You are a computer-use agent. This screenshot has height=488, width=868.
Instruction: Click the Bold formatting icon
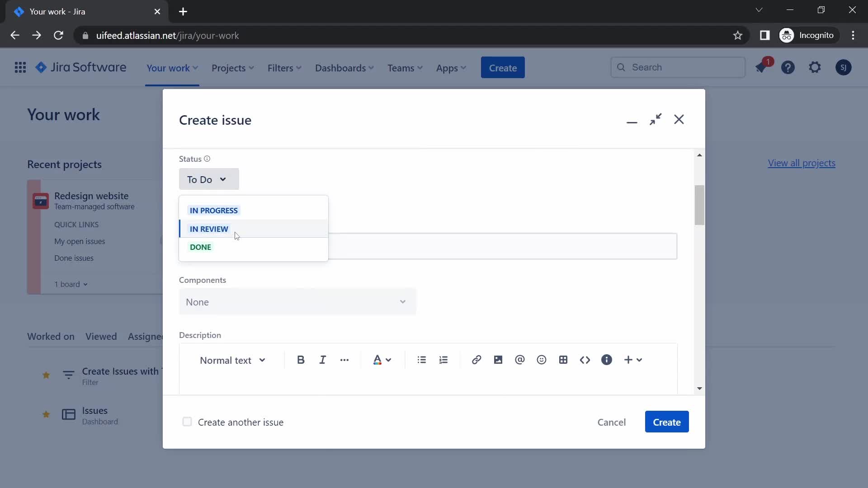(301, 359)
